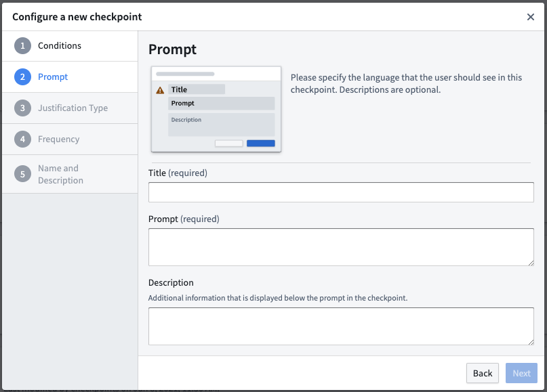Select the Prompt step in sidebar
Screen dimensions: 547x392
[x=70, y=77]
